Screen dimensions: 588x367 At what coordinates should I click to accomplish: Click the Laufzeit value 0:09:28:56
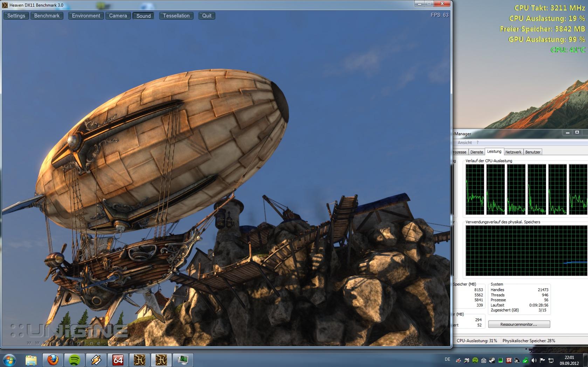coord(539,305)
